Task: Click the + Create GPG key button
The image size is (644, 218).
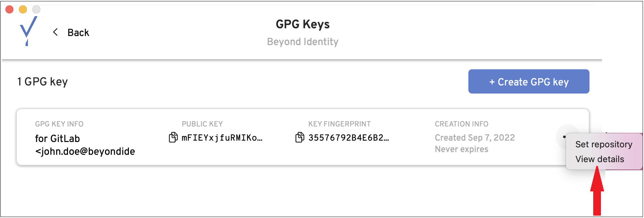Action: [529, 81]
